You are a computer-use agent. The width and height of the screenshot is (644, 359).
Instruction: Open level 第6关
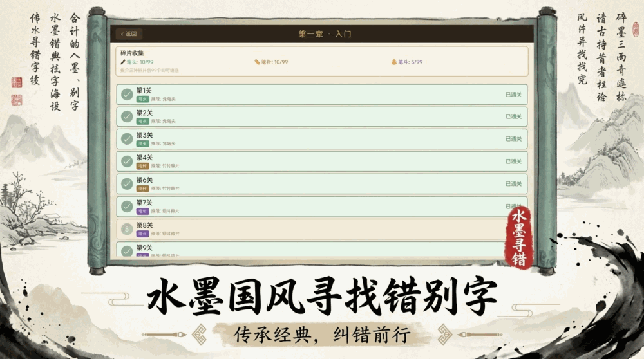321,184
